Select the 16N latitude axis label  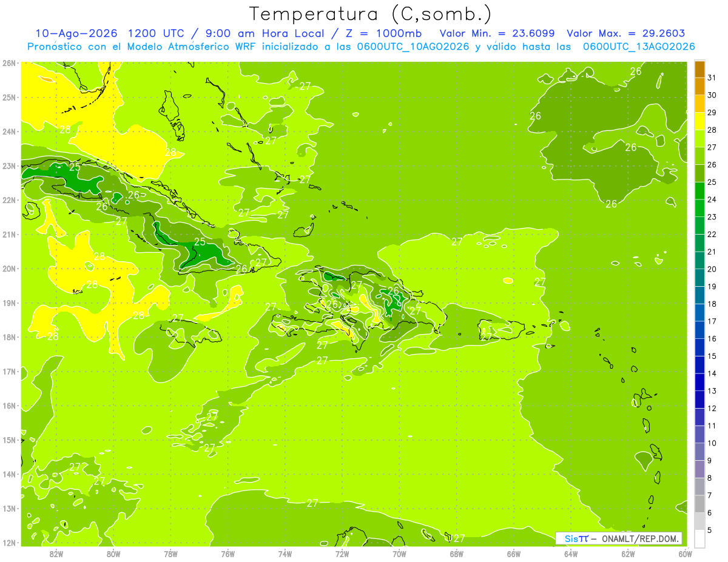click(8, 406)
